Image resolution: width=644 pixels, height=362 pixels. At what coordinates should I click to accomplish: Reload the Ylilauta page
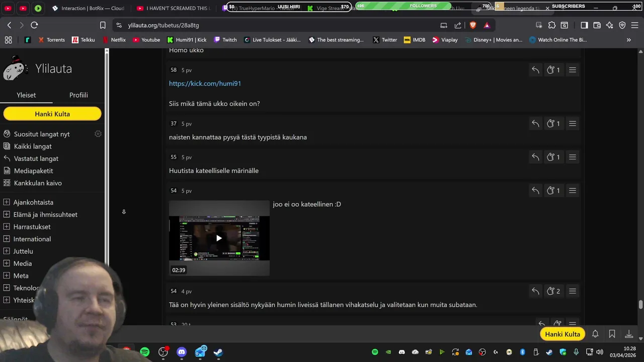[34, 25]
